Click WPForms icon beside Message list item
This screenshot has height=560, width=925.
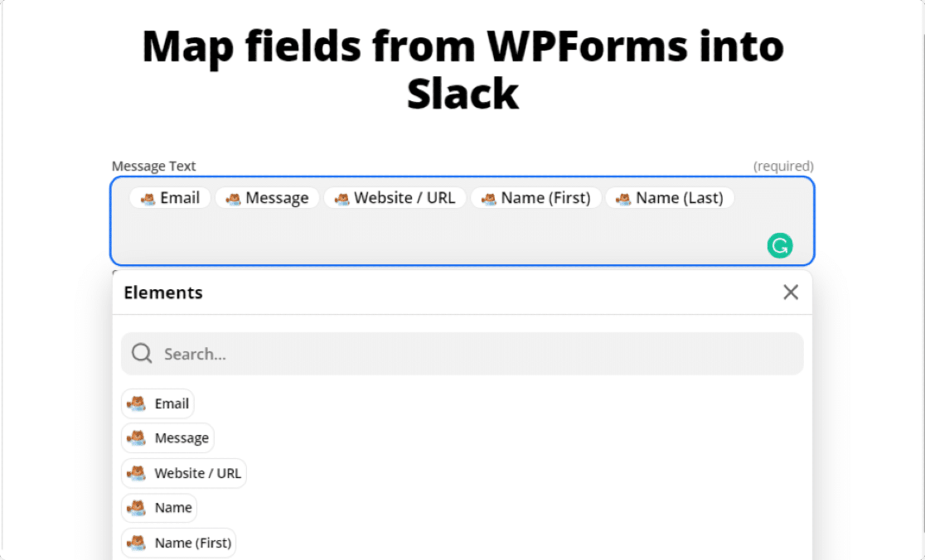pos(136,438)
